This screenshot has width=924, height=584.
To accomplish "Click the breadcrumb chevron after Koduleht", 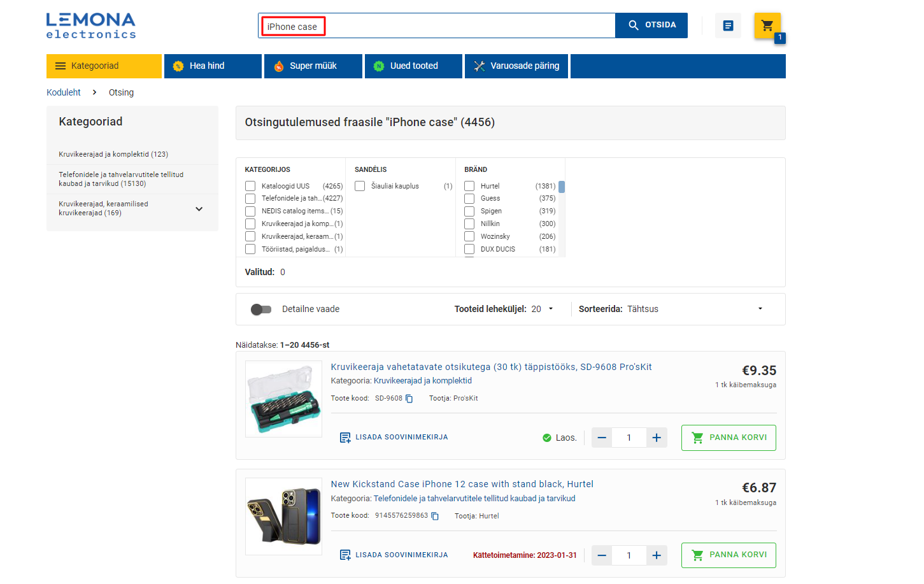I will pyautogui.click(x=94, y=92).
